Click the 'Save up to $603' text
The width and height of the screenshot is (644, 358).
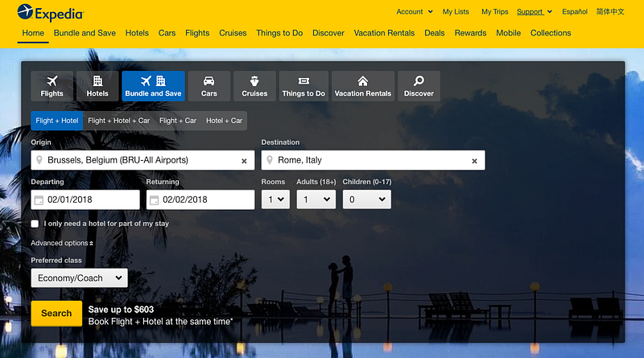click(121, 310)
